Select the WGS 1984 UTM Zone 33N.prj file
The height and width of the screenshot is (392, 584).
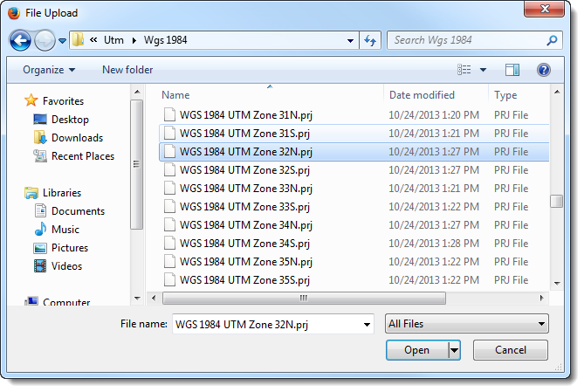(x=245, y=189)
